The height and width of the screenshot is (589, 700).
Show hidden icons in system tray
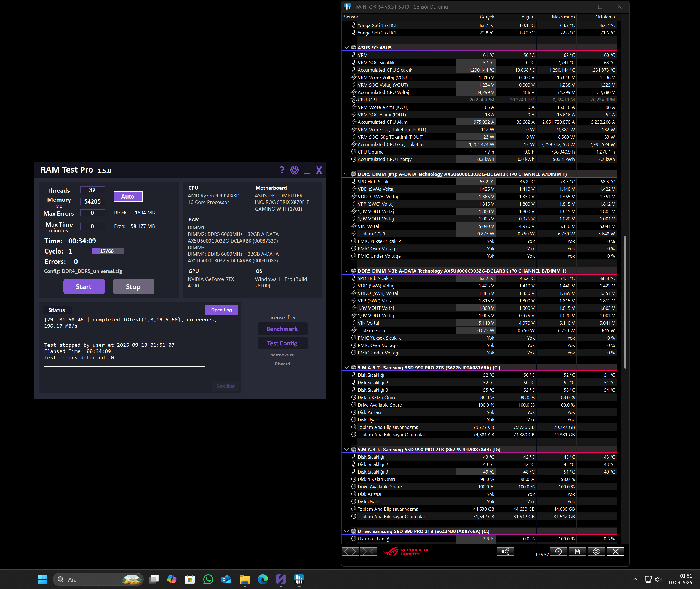635,580
